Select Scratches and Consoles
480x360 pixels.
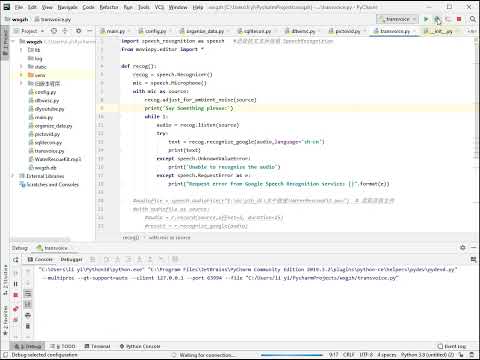pyautogui.click(x=52, y=184)
